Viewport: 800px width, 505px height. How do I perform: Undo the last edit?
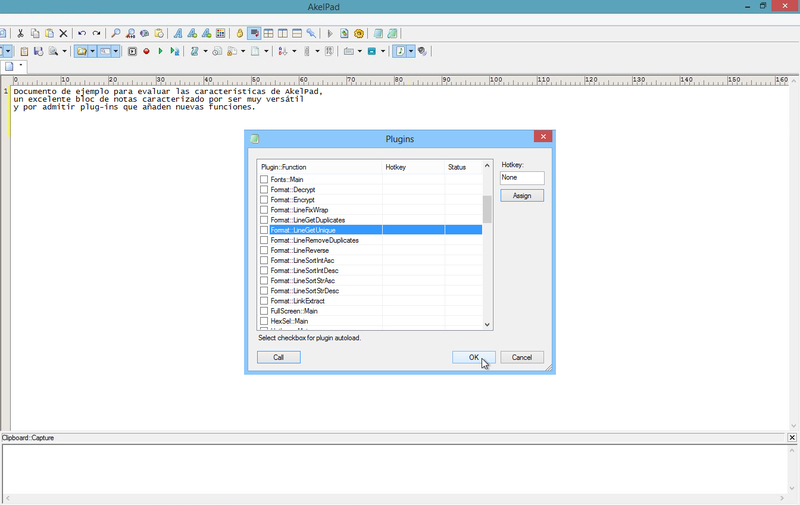[82, 34]
